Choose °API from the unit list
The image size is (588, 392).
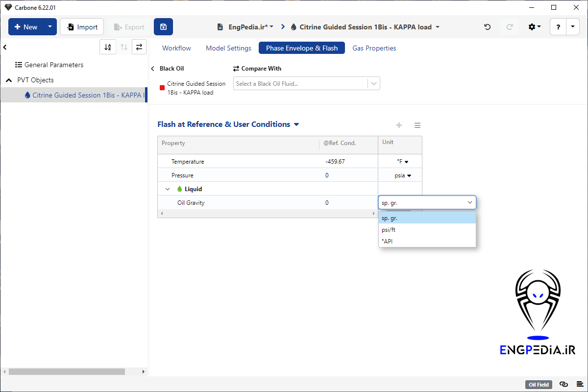coord(387,241)
